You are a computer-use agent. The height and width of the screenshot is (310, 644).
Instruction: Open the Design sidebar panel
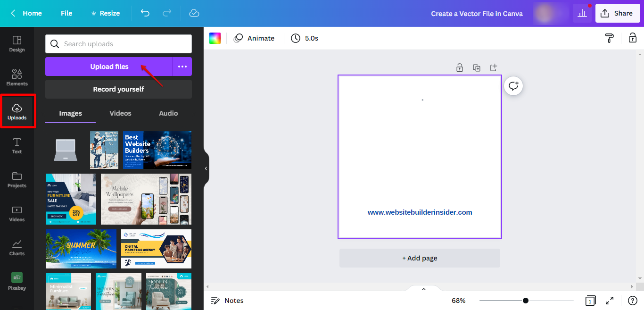[x=17, y=44]
